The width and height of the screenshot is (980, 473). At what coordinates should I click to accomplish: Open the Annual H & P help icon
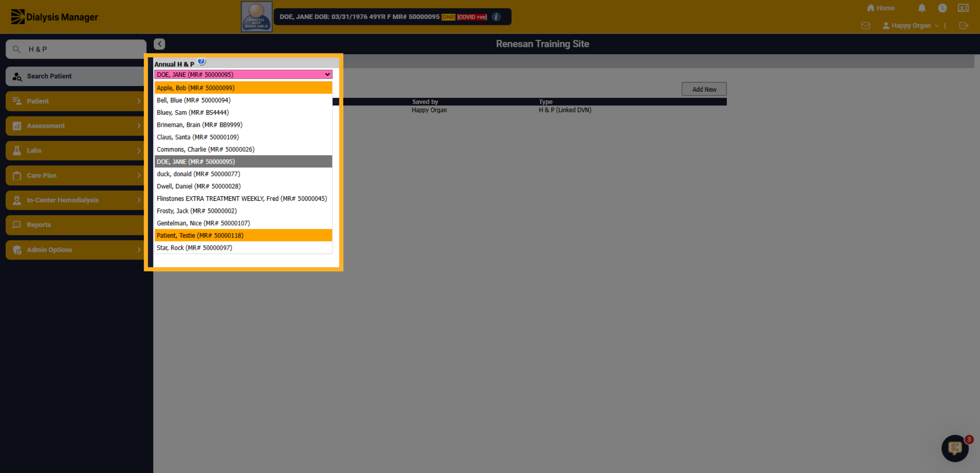(201, 62)
